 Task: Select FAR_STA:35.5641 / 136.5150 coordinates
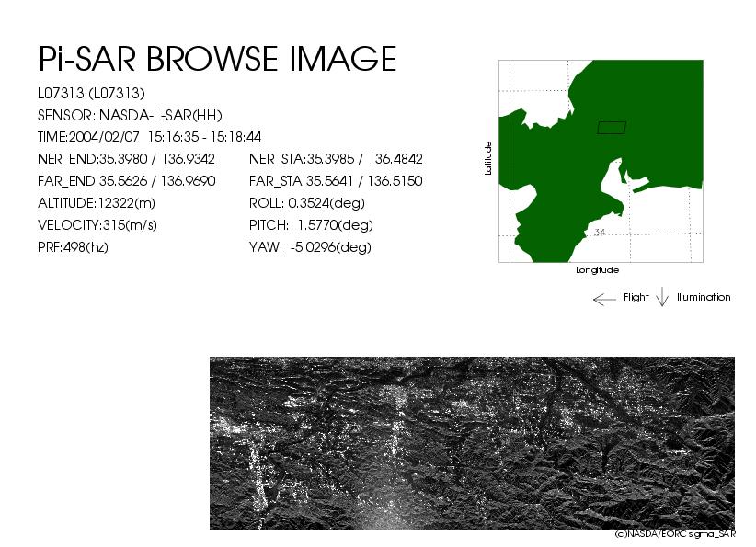tap(336, 181)
